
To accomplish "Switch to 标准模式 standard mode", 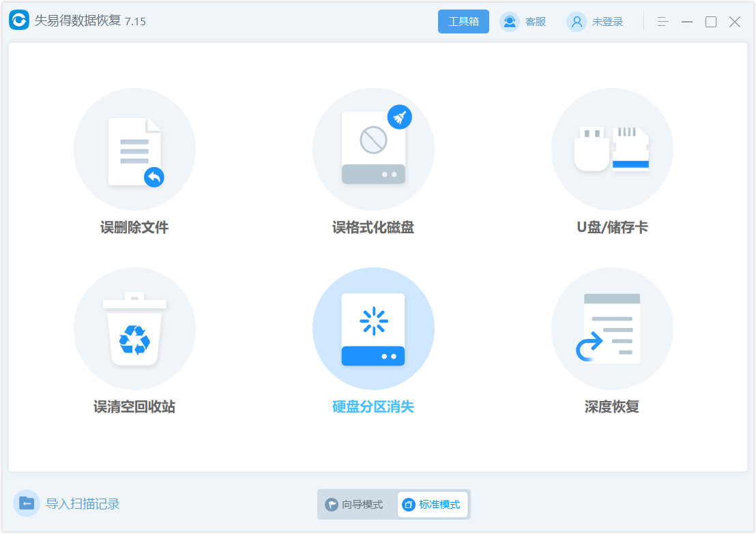I will (433, 505).
